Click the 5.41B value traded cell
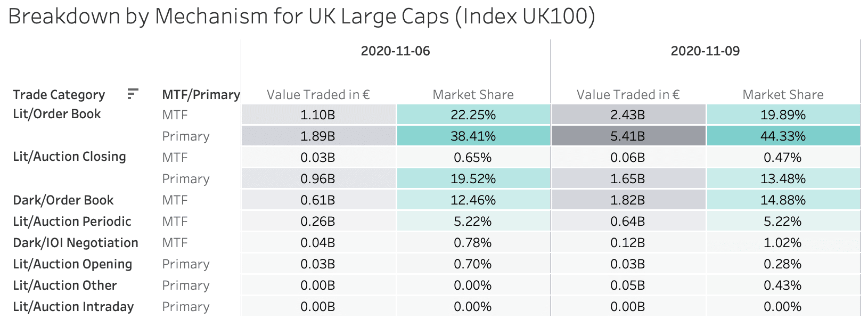The height and width of the screenshot is (327, 868). (x=628, y=136)
